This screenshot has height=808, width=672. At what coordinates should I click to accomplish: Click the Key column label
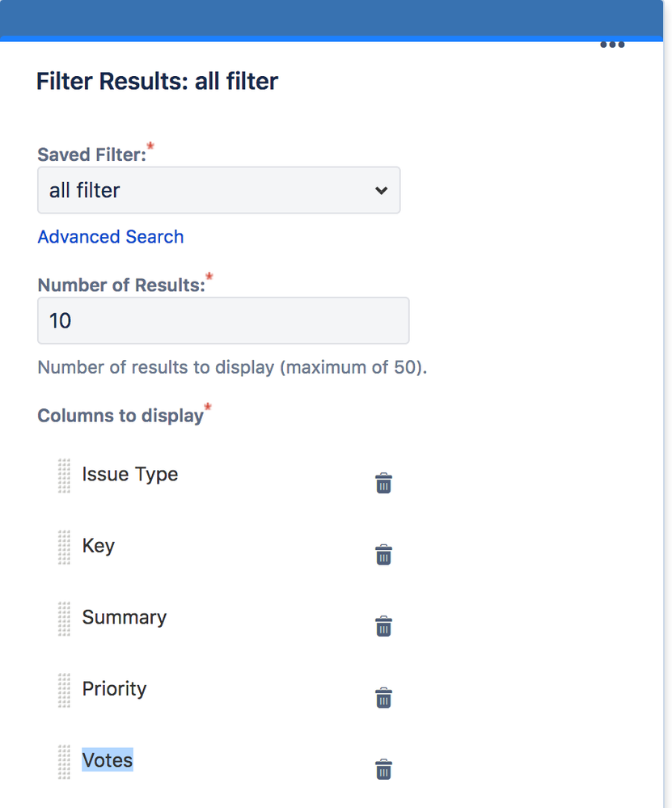coord(99,546)
